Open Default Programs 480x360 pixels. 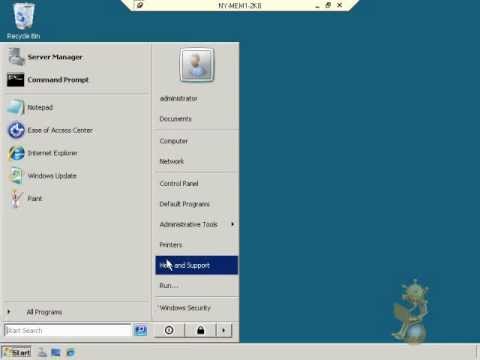197,204
